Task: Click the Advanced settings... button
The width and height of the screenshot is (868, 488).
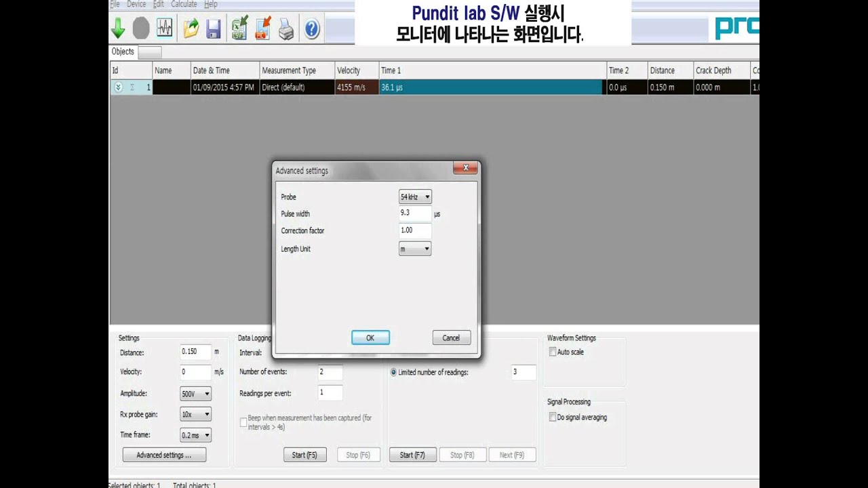Action: pyautogui.click(x=164, y=455)
